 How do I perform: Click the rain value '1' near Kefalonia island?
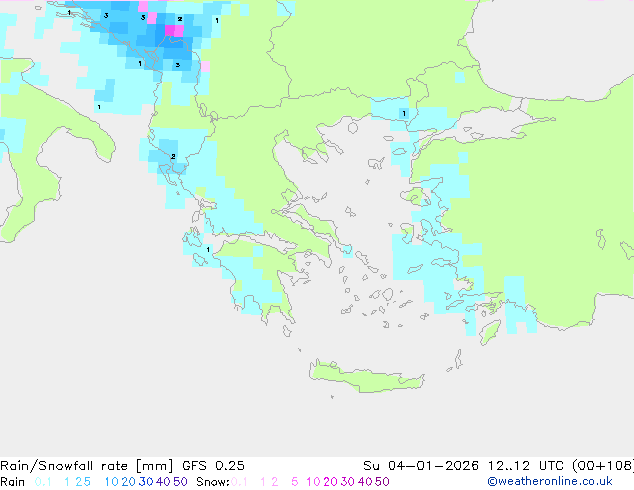[208, 249]
